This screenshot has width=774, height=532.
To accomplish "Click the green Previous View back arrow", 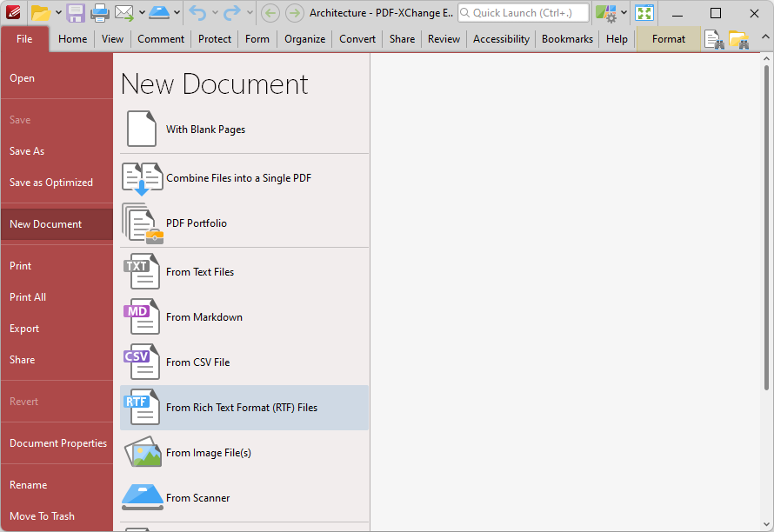I will pos(270,13).
